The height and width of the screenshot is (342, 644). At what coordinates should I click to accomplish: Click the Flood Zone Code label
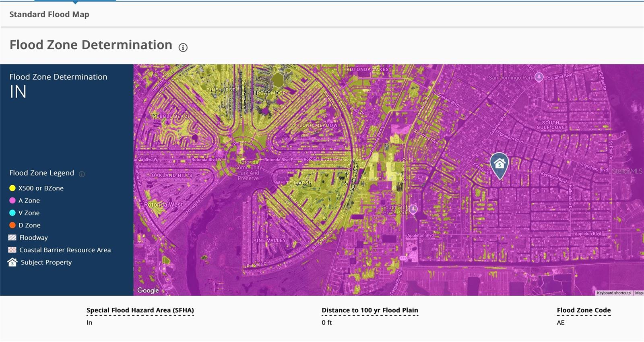pyautogui.click(x=584, y=310)
